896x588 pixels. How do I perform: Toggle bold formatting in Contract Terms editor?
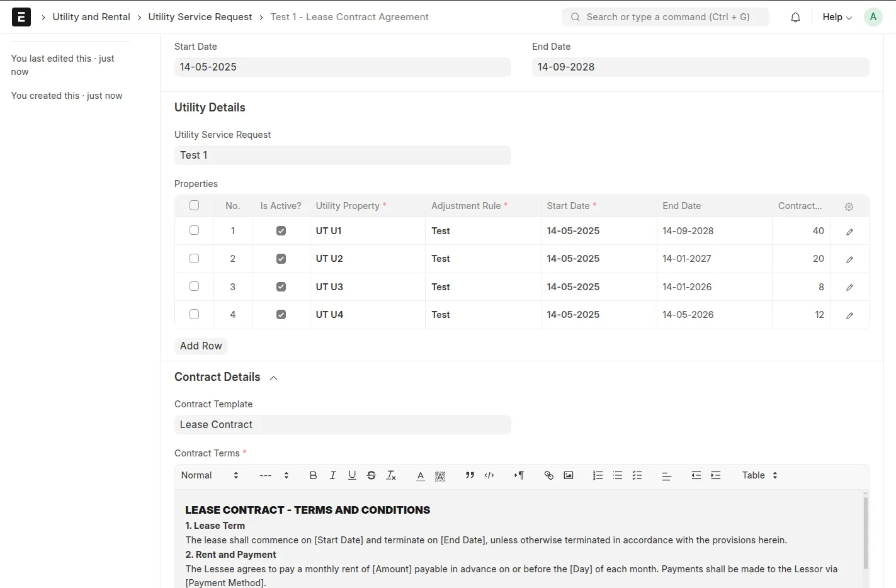(313, 475)
